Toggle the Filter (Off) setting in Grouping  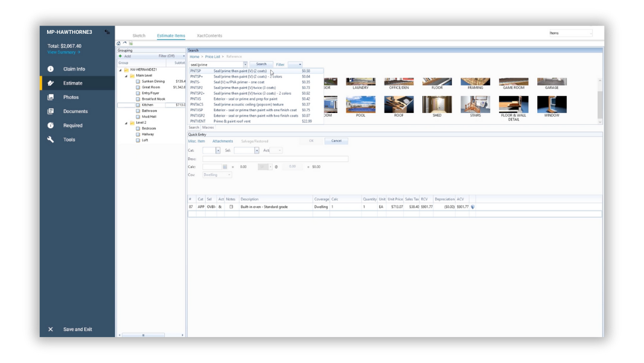coord(165,56)
